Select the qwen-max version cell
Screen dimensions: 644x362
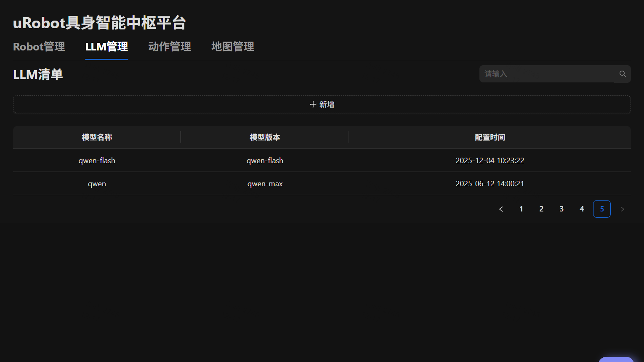pyautogui.click(x=265, y=184)
